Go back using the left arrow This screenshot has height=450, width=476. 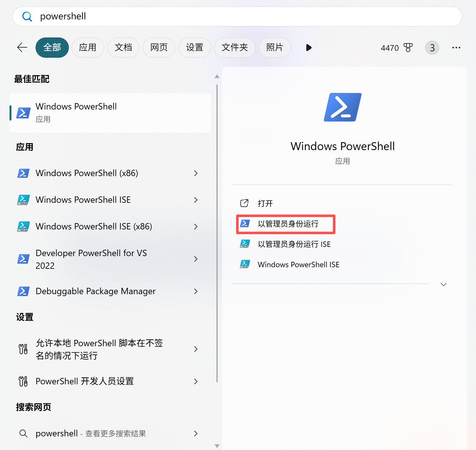22,48
